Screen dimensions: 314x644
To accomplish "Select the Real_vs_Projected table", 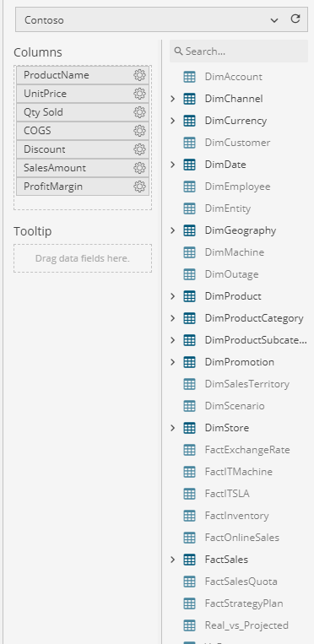I will (x=246, y=625).
